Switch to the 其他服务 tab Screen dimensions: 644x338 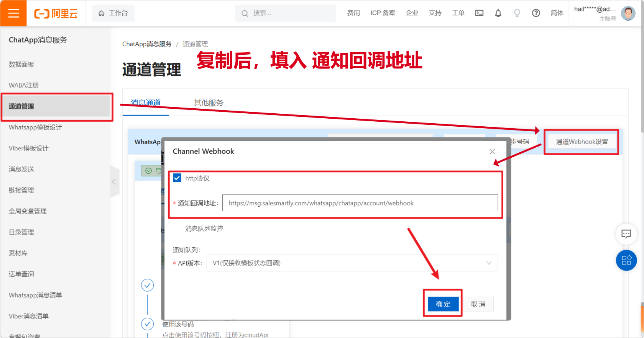[x=209, y=103]
